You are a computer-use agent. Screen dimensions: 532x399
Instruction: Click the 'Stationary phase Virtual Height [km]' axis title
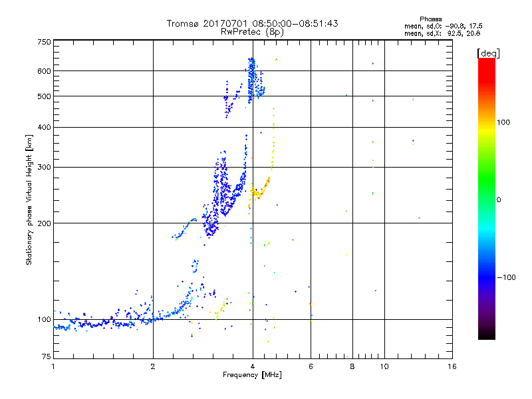pos(29,199)
